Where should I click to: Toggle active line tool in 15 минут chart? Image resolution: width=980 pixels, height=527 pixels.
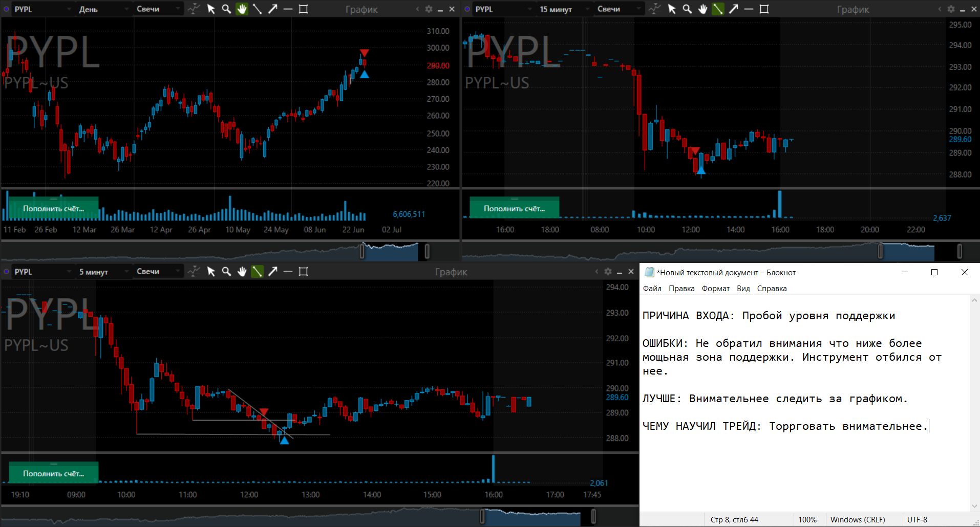(718, 9)
